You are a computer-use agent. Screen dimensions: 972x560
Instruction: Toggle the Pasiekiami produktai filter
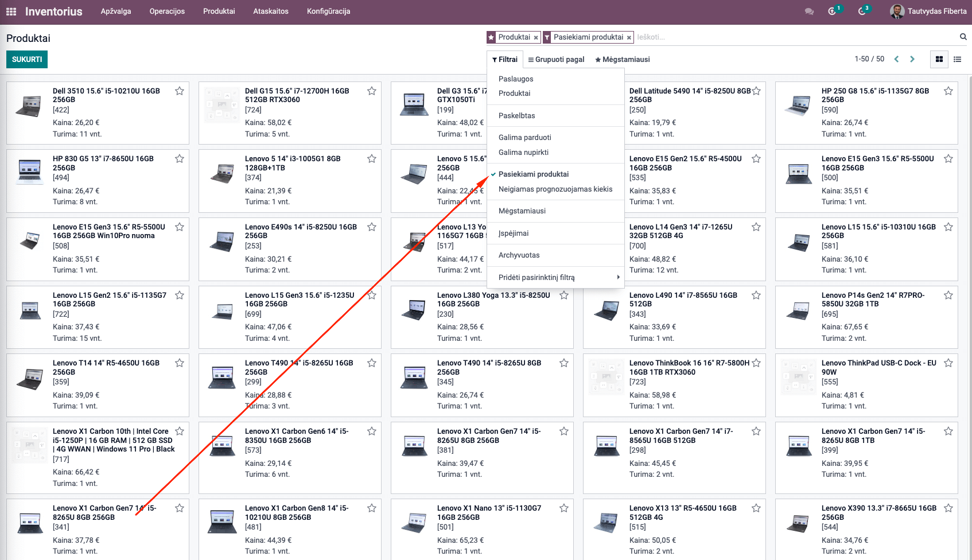[555, 174]
